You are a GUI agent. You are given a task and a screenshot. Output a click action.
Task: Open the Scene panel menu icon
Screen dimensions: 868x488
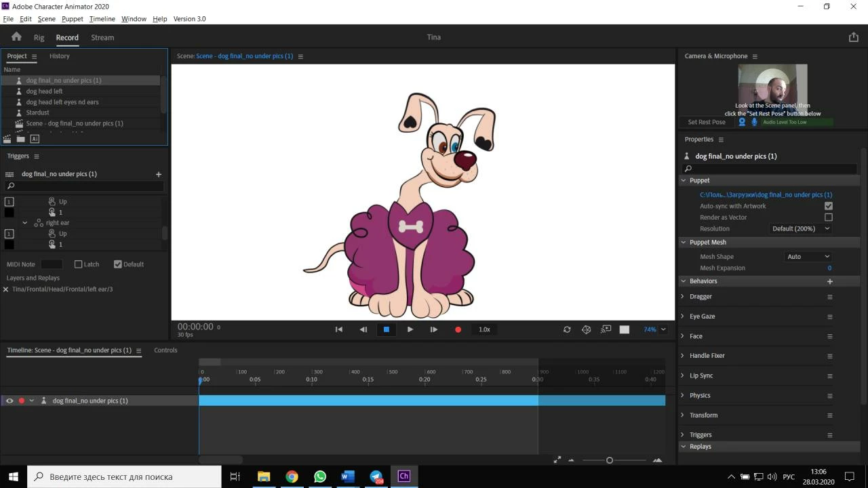300,56
